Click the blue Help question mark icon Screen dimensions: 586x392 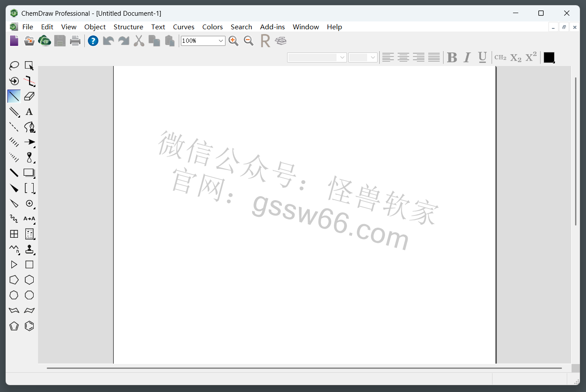click(x=93, y=41)
